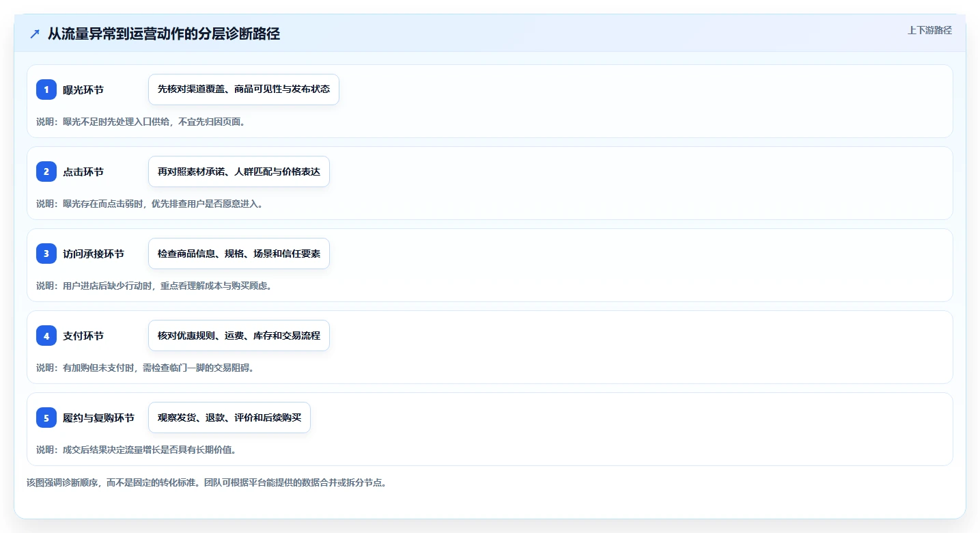Click the 履约与复购环节 step label
The width and height of the screenshot is (980, 533).
(x=98, y=418)
